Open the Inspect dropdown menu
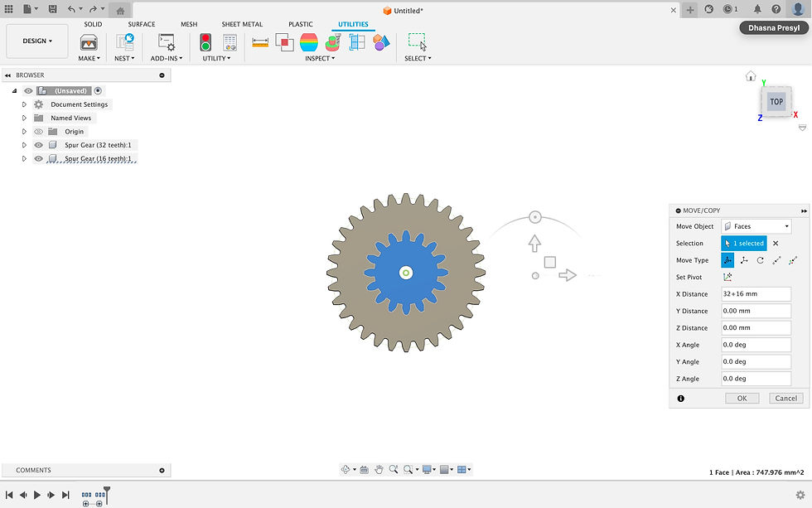The height and width of the screenshot is (508, 812). point(320,59)
